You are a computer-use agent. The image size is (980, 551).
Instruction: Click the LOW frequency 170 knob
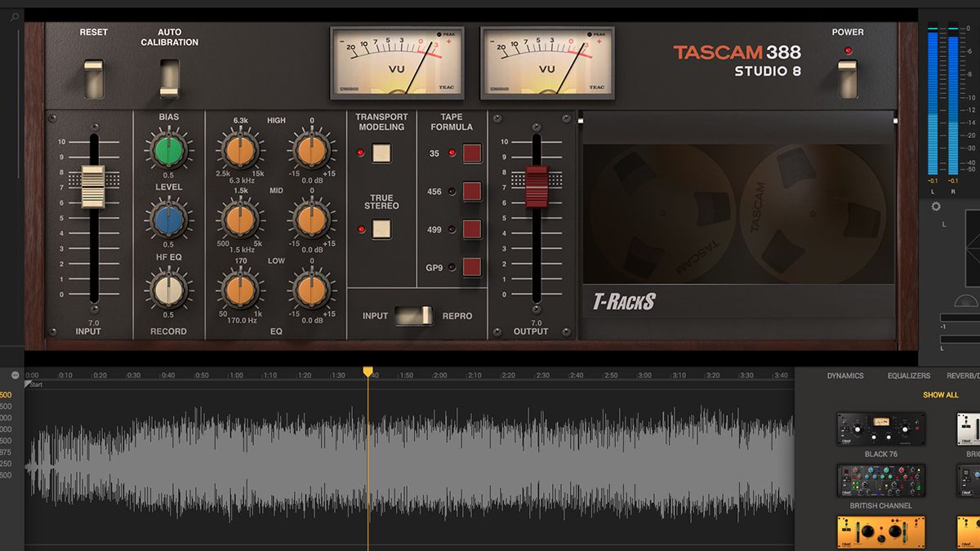(239, 291)
